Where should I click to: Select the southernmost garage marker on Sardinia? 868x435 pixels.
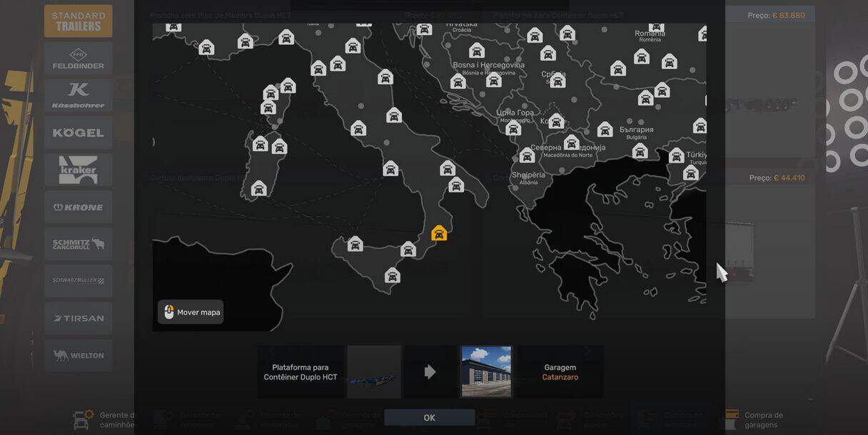pos(258,189)
